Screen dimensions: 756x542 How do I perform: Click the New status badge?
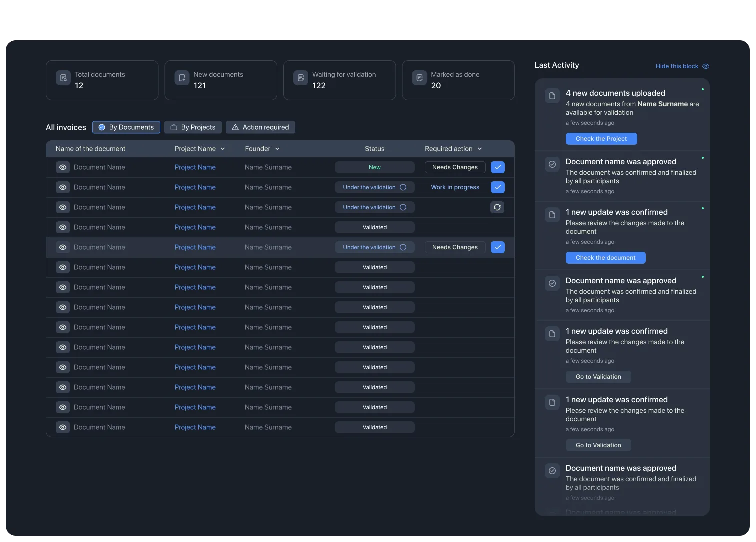tap(375, 167)
